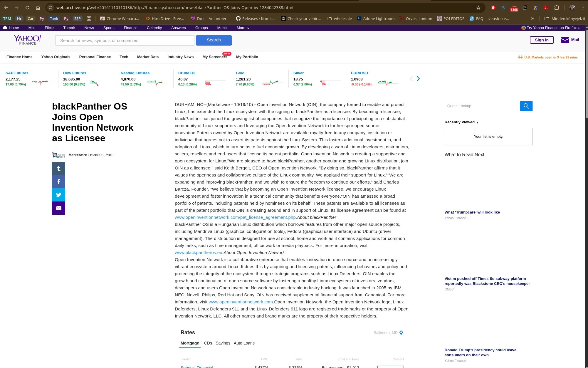
Task: Share the article on Tumblr
Action: (58, 168)
